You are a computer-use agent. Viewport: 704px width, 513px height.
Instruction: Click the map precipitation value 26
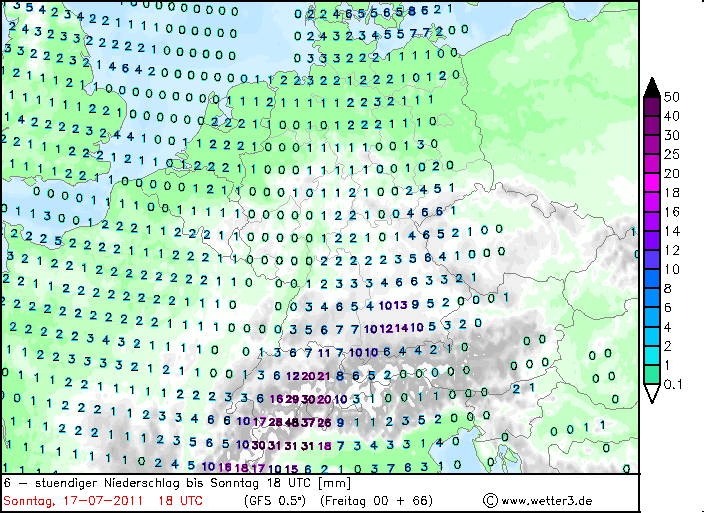pos(324,422)
